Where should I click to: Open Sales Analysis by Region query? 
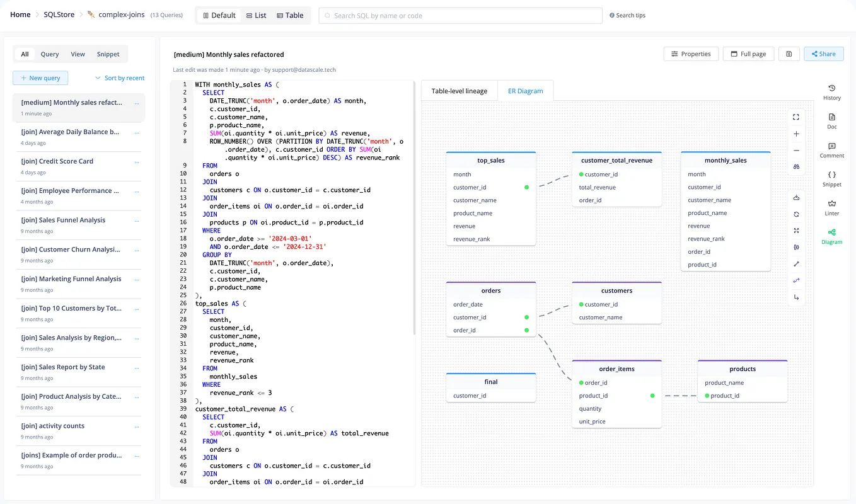pyautogui.click(x=79, y=342)
